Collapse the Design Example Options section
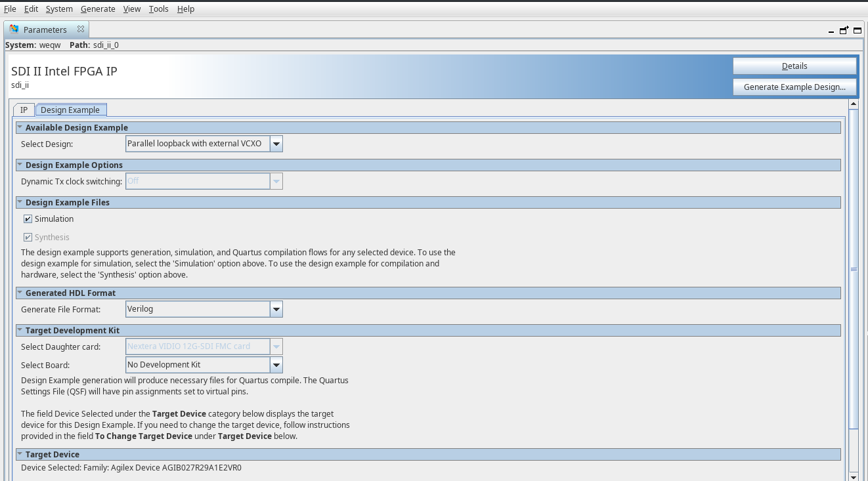The image size is (868, 481). tap(20, 165)
